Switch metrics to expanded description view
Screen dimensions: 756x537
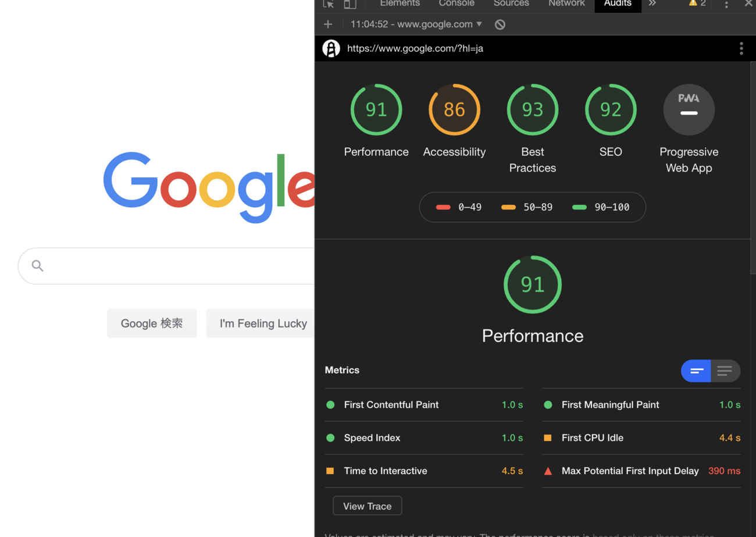click(725, 371)
